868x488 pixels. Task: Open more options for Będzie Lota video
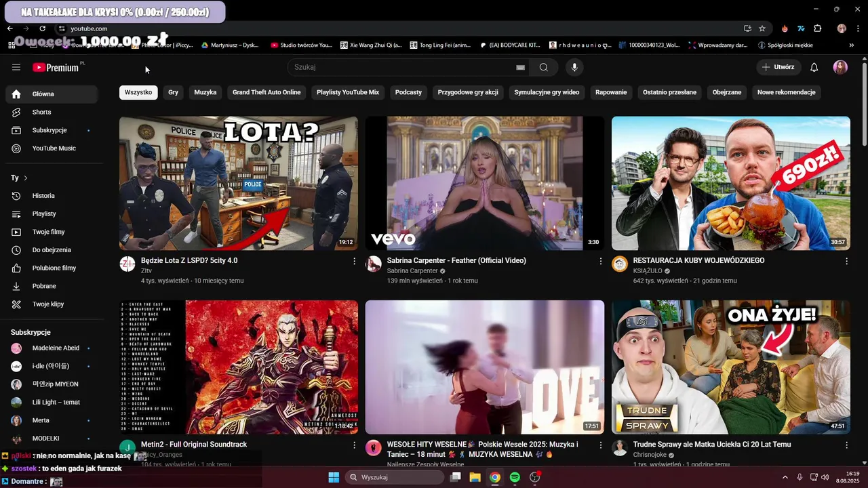(x=354, y=261)
